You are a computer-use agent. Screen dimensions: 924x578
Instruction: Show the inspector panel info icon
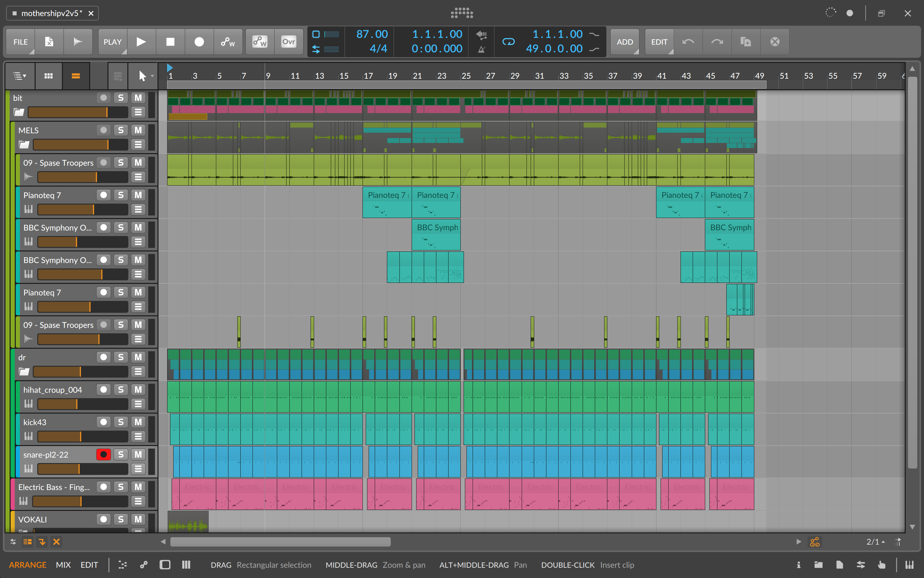coord(798,565)
